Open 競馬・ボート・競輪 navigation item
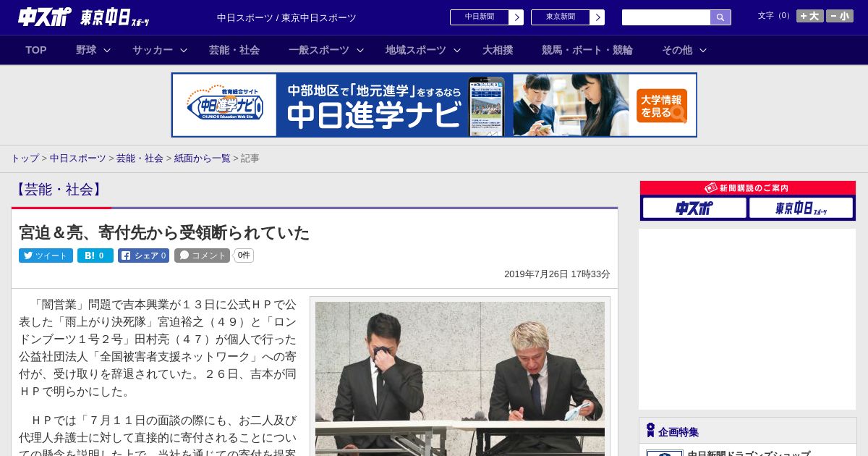The image size is (868, 456). tap(587, 50)
